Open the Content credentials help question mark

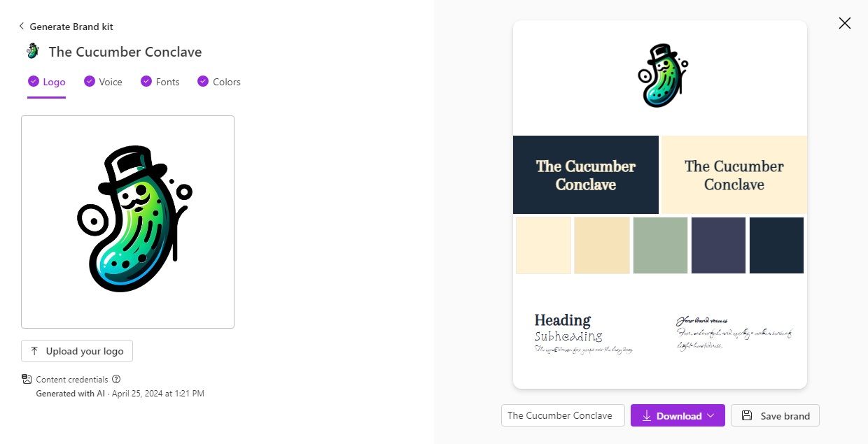pyautogui.click(x=116, y=380)
